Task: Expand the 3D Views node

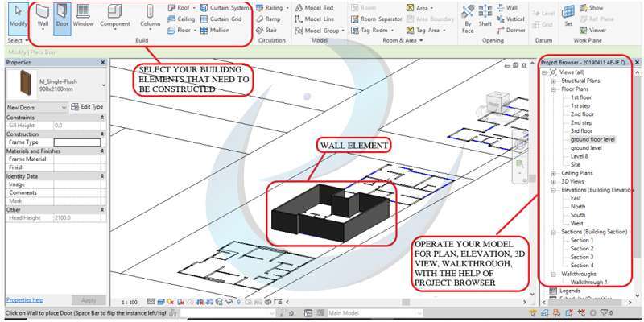Action: (x=554, y=182)
